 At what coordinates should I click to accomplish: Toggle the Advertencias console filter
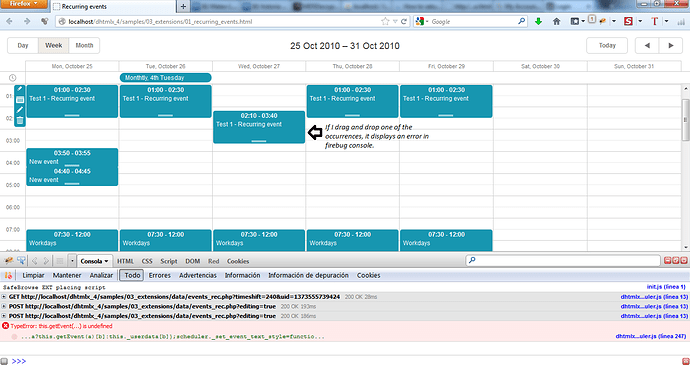point(198,275)
